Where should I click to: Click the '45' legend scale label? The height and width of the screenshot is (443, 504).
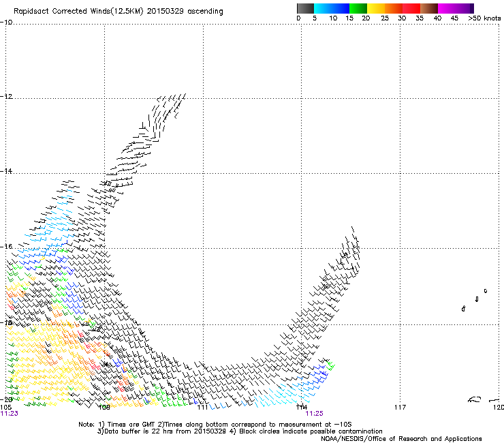[454, 18]
